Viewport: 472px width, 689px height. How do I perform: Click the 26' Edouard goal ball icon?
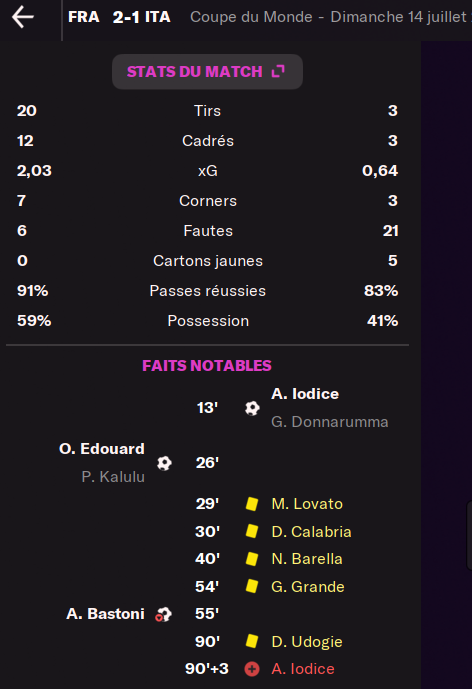point(164,463)
